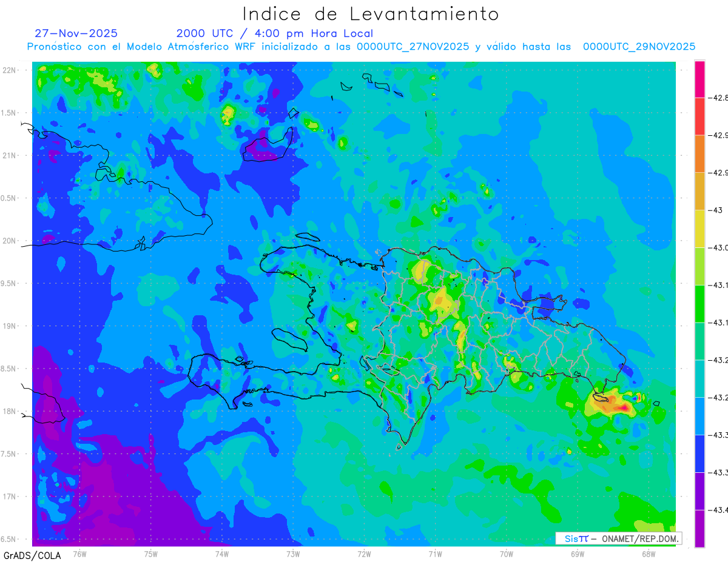
Task: Click the "18N" latitude label
Action: click(x=9, y=411)
